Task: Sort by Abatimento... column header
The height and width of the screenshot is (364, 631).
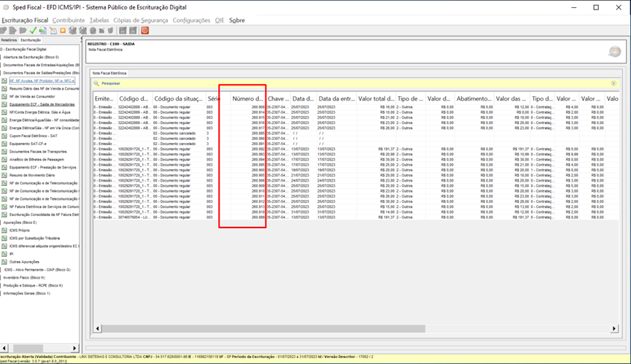Action: pos(474,98)
